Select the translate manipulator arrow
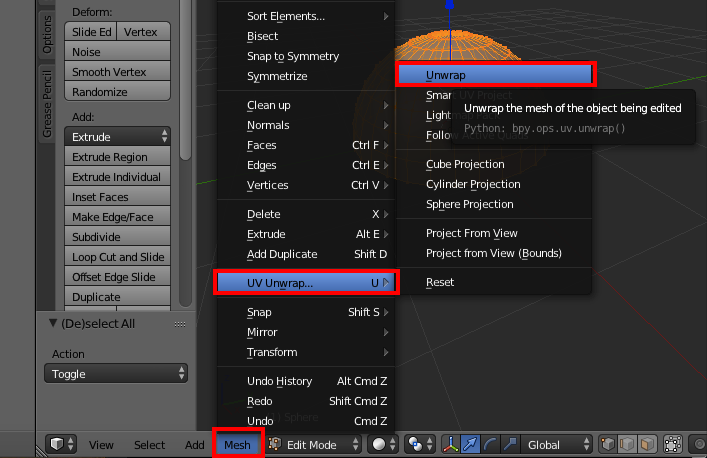 coord(470,444)
